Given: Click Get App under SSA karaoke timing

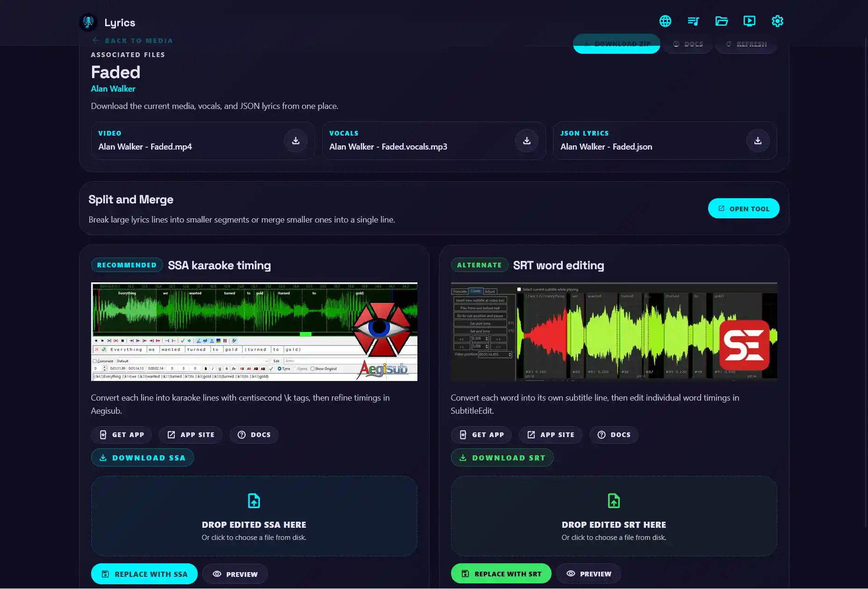Looking at the screenshot, I should 122,435.
